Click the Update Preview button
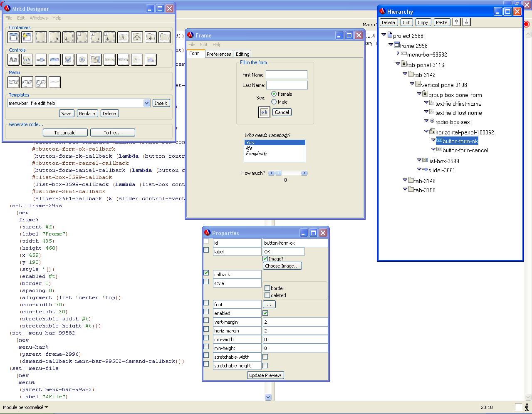 (265, 375)
